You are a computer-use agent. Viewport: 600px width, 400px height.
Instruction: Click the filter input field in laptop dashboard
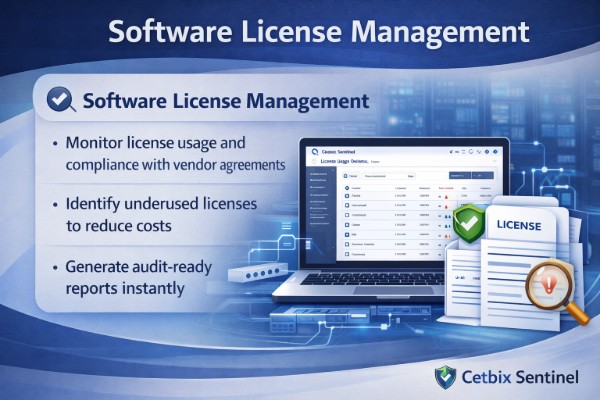click(x=388, y=176)
